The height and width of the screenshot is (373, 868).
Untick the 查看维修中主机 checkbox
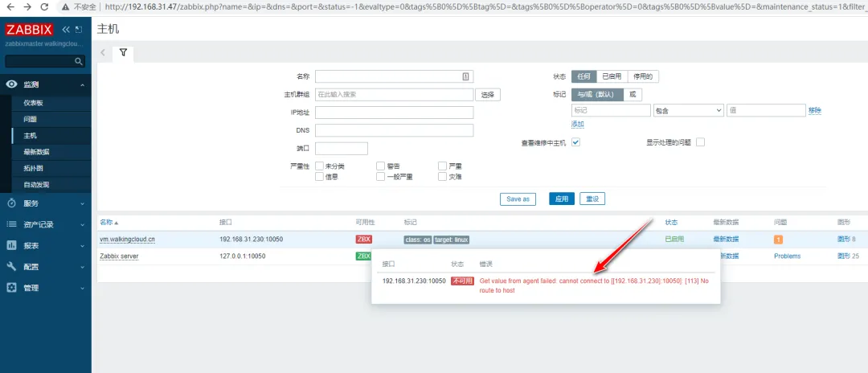(575, 142)
